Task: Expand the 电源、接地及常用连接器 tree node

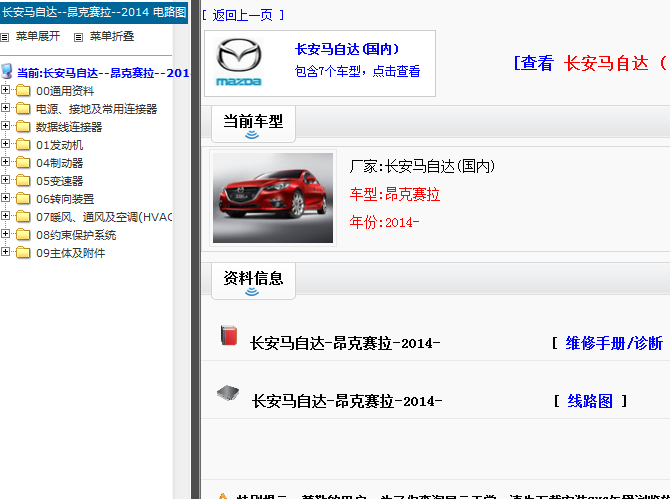Action: coord(6,108)
